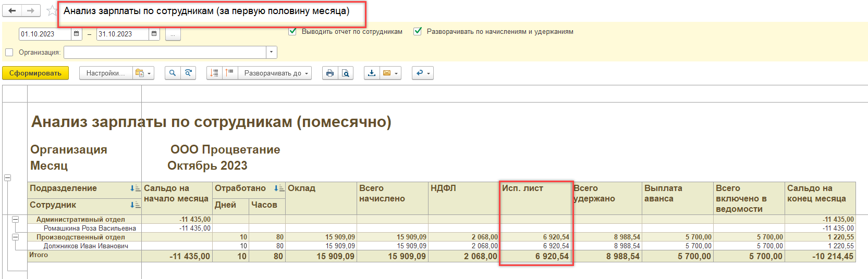The width and height of the screenshot is (868, 279).
Task: Click report title 'Анализ зарплаты по сотрудникам (помесячно)'
Action: coord(211,122)
